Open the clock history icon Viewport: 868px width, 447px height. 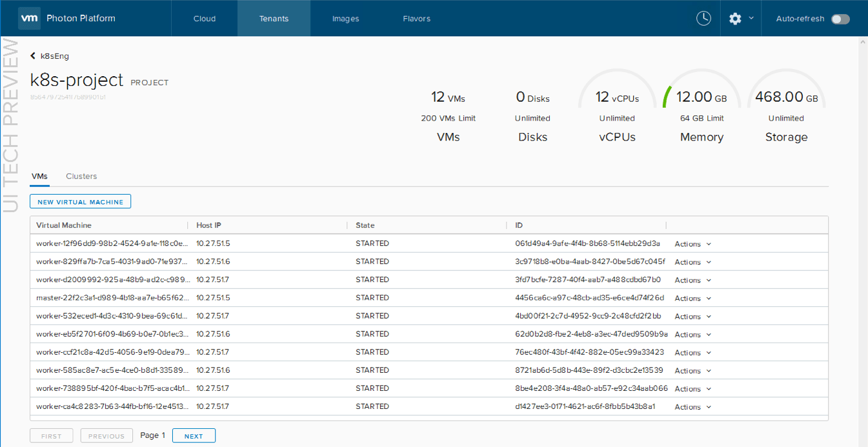click(x=703, y=18)
